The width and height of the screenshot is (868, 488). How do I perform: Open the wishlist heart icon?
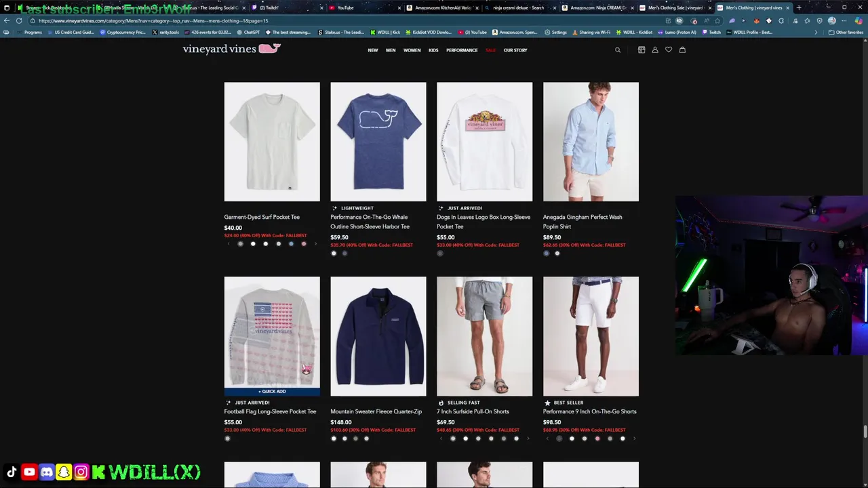(669, 50)
